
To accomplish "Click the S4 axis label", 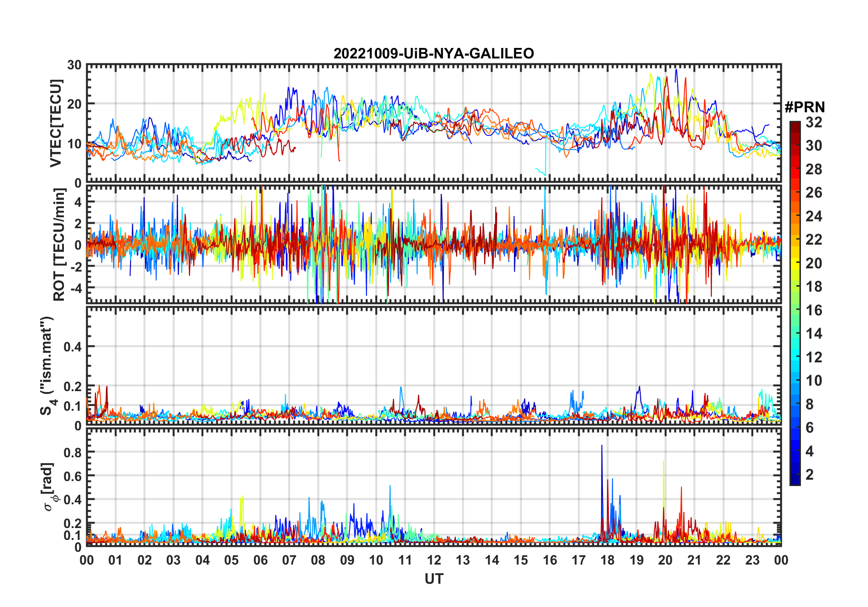I will click(x=47, y=366).
